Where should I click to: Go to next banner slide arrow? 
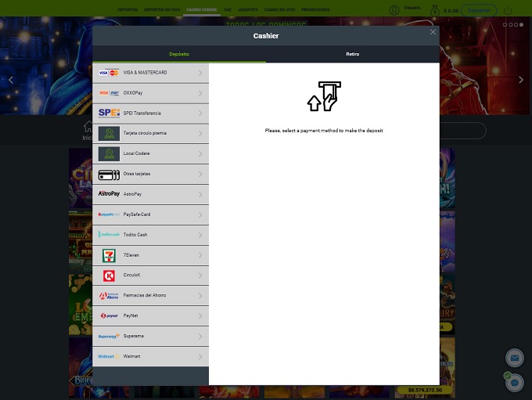(x=521, y=80)
